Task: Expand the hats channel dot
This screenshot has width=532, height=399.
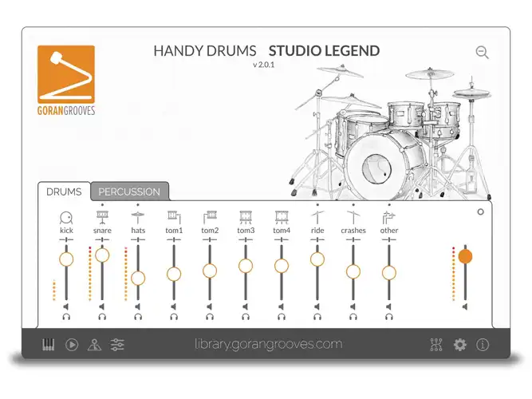Action: click(x=138, y=205)
